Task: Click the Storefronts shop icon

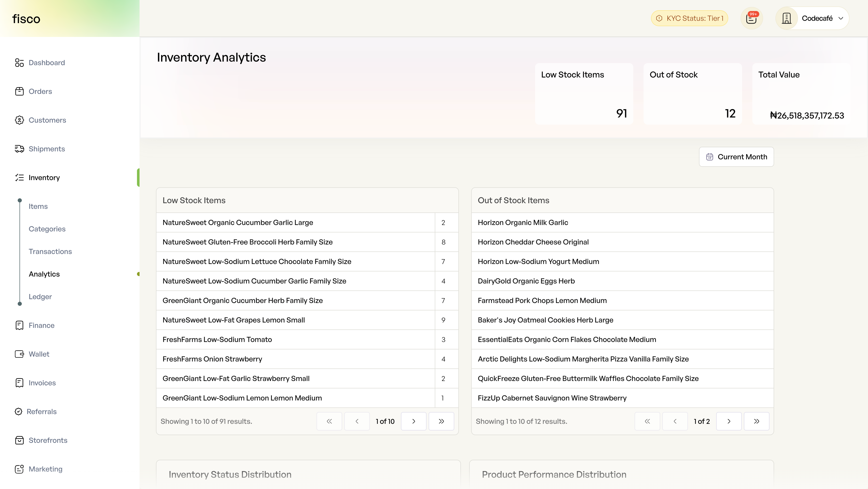Action: click(x=19, y=440)
